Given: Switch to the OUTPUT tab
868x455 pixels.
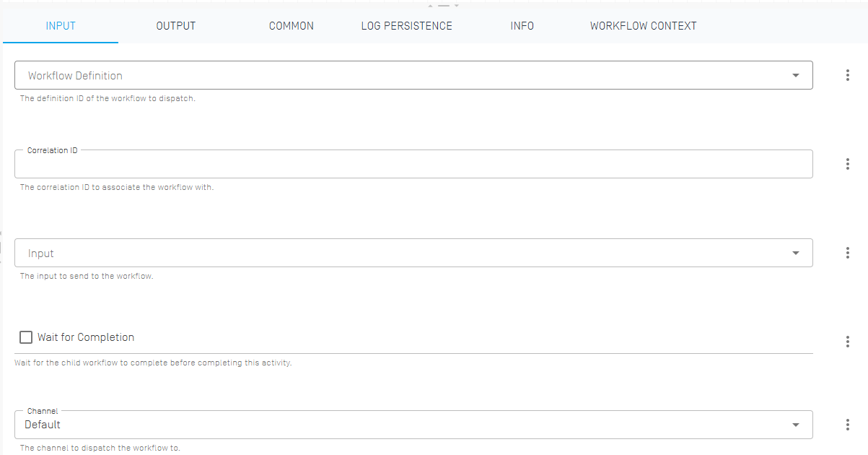Looking at the screenshot, I should [175, 25].
